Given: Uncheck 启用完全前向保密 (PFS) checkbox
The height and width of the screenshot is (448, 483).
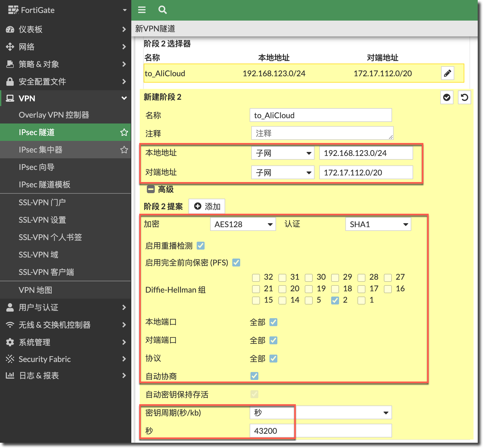Looking at the screenshot, I should [x=236, y=263].
